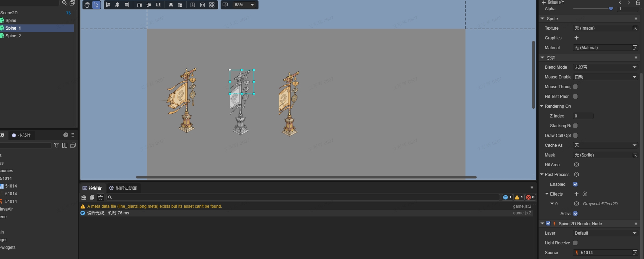The width and height of the screenshot is (644, 259).
Task: Open the 68% zoom level dropdown
Action: [252, 5]
